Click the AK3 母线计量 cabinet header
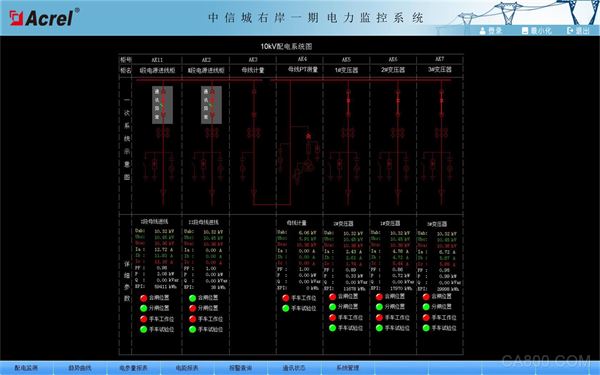The width and height of the screenshot is (600, 375). (x=253, y=70)
